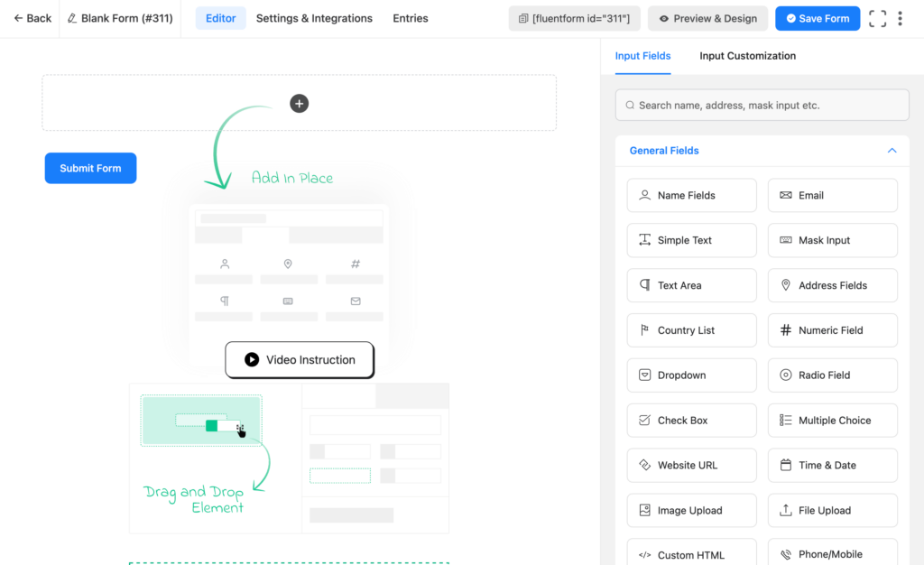Insert a Simple Text field
This screenshot has height=565, width=924.
point(691,240)
